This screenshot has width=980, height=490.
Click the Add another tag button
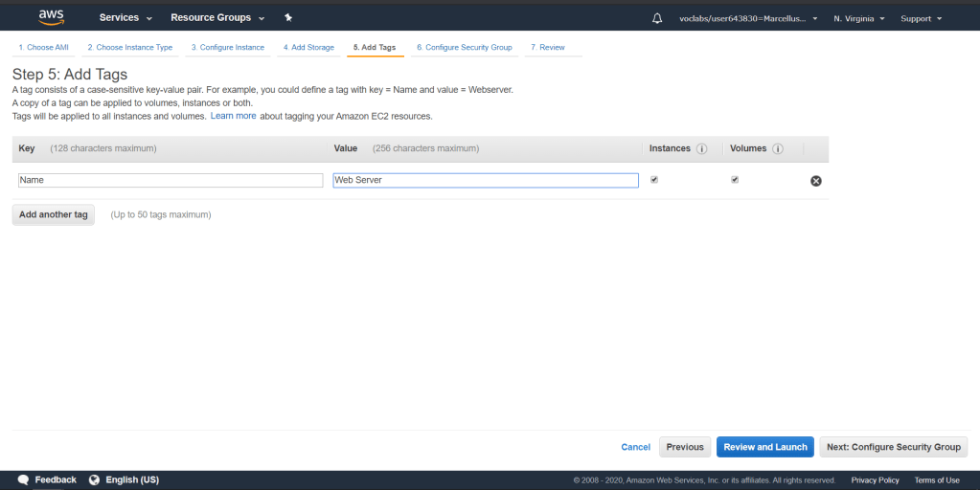pos(54,214)
